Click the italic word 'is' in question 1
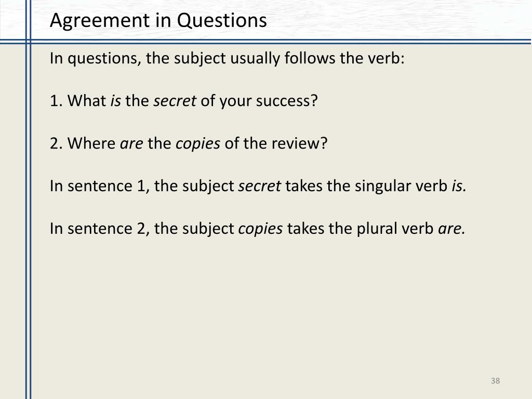 (x=116, y=101)
